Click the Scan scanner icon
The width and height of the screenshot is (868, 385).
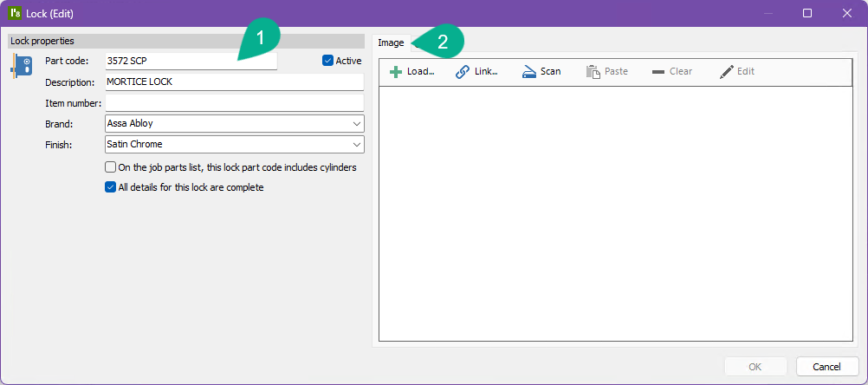tap(529, 72)
